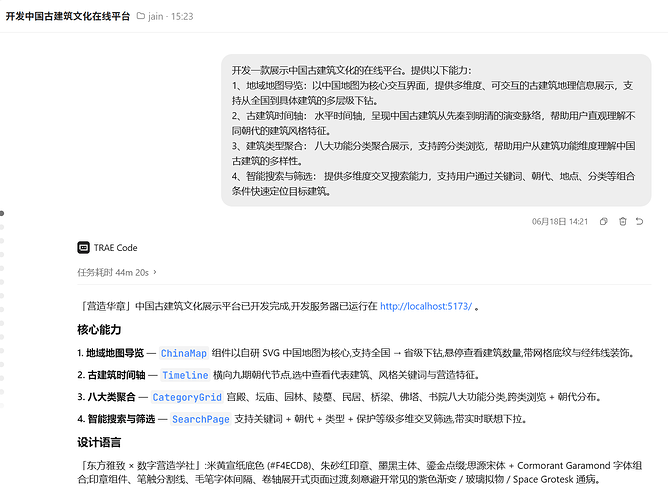Open the jain project folder icon
This screenshot has width=668, height=500.
coord(141,16)
